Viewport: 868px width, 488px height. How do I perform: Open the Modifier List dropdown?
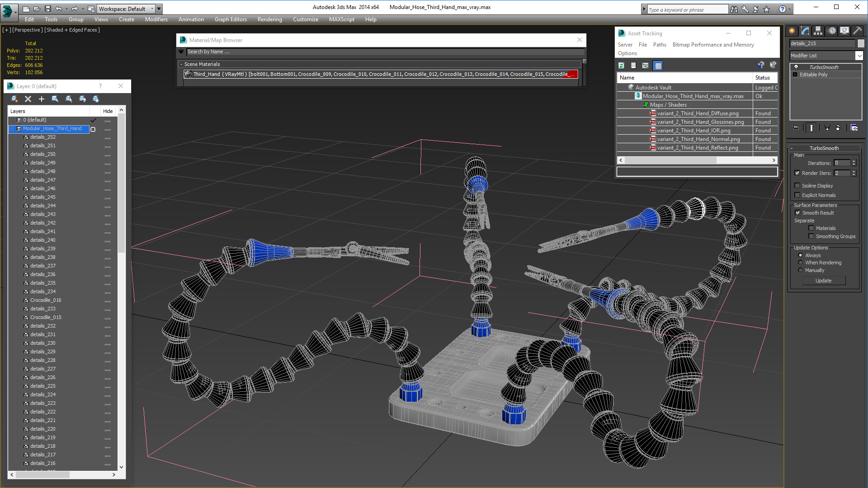coord(826,56)
